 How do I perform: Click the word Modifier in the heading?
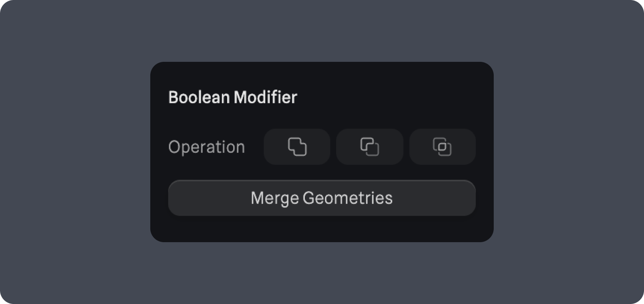pos(265,97)
